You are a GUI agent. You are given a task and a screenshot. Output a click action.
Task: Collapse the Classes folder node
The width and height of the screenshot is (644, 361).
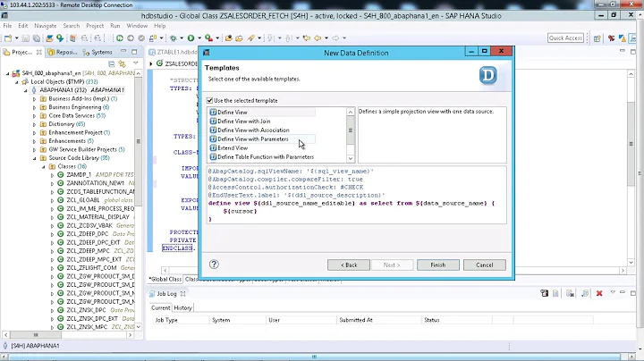click(x=44, y=167)
